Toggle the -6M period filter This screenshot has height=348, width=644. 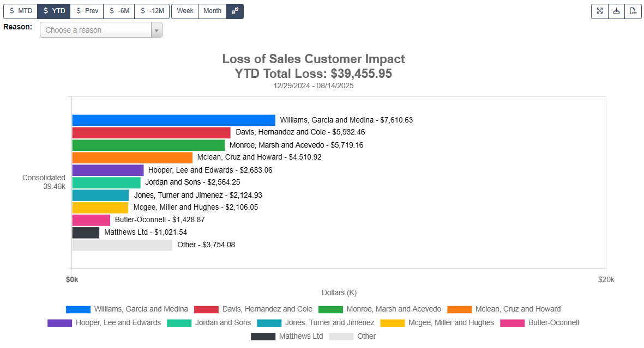119,11
